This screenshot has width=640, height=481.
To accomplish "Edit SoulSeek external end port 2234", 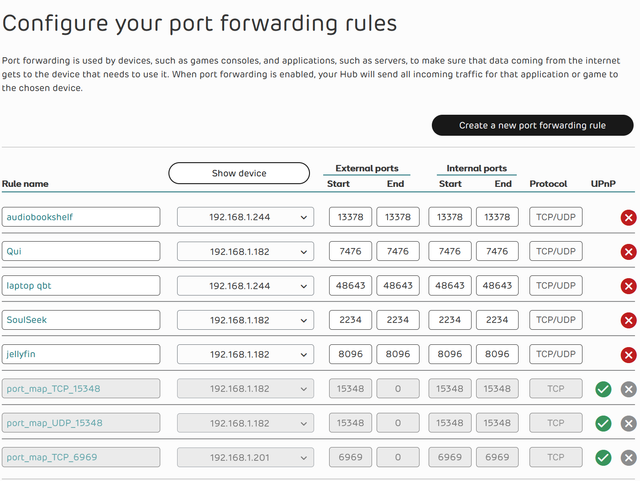I will (398, 320).
